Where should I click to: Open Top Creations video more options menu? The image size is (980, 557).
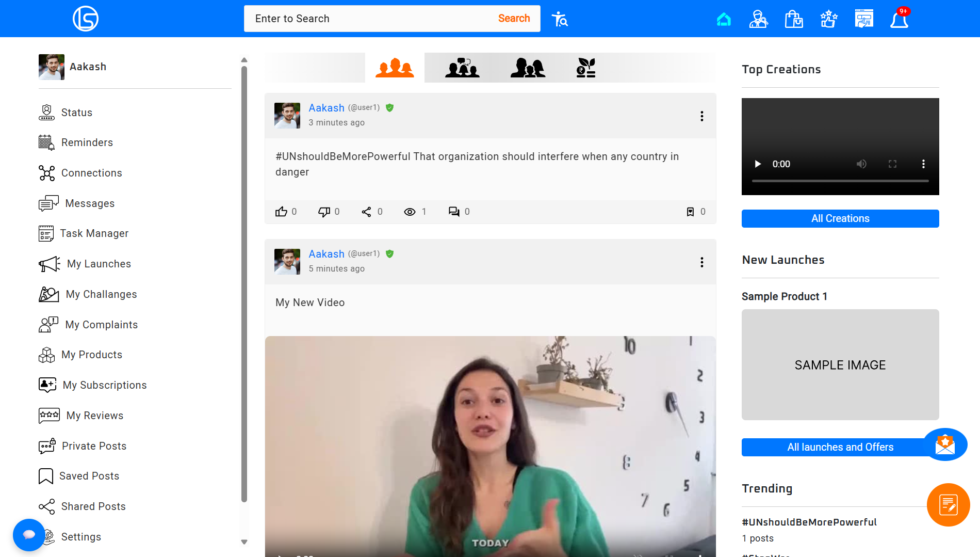point(923,164)
